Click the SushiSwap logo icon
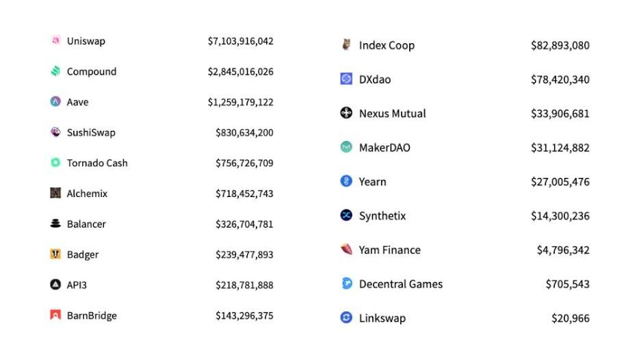This screenshot has width=639, height=364. pos(55,132)
